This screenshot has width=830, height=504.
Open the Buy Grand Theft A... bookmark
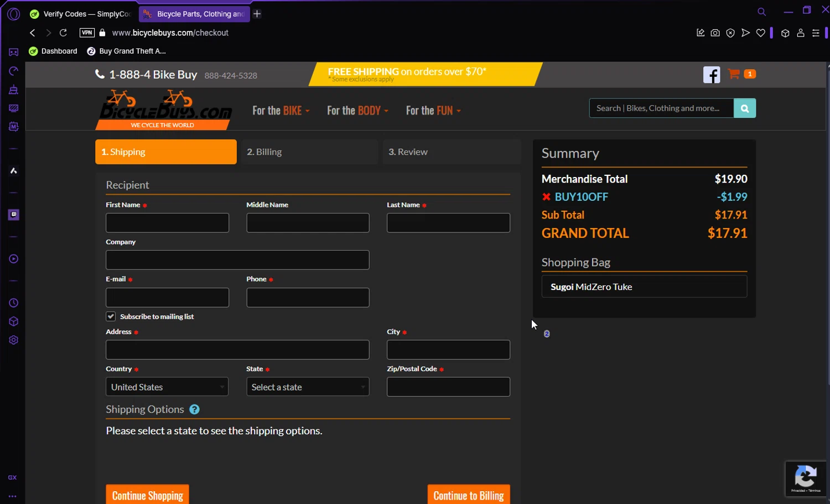tap(127, 51)
